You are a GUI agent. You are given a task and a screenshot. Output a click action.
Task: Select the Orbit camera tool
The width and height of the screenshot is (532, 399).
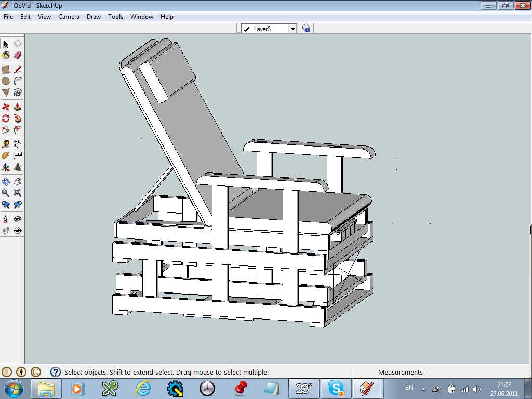pyautogui.click(x=6, y=181)
